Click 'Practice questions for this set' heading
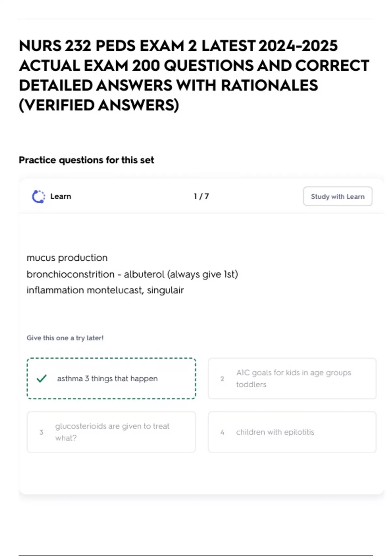 [86, 160]
